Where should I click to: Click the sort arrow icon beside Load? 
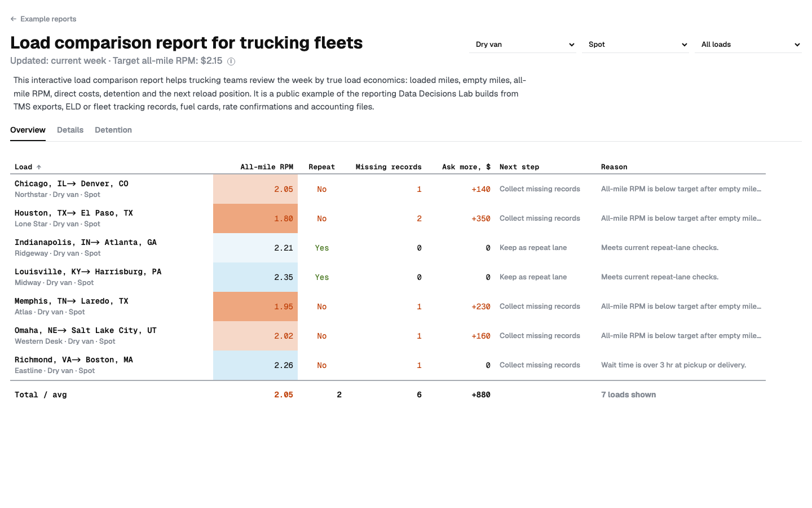pyautogui.click(x=39, y=167)
